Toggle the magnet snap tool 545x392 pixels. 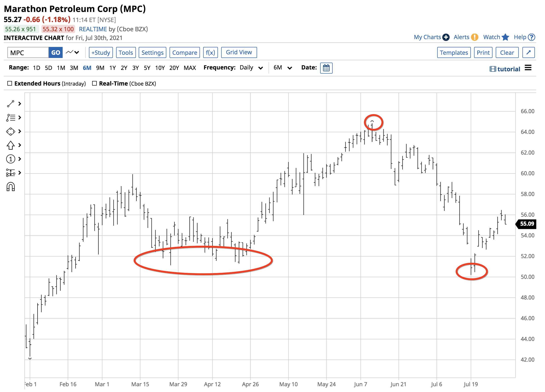[11, 187]
